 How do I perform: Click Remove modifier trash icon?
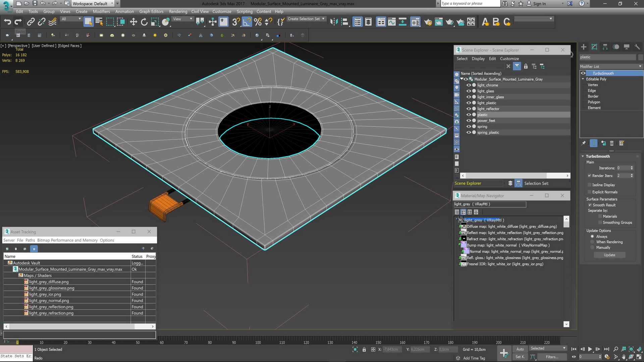coord(612,143)
